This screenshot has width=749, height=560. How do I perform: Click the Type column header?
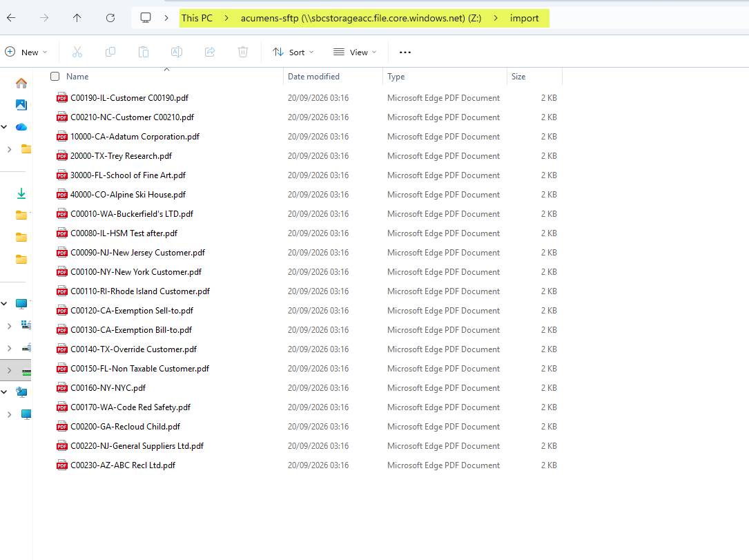pyautogui.click(x=396, y=77)
